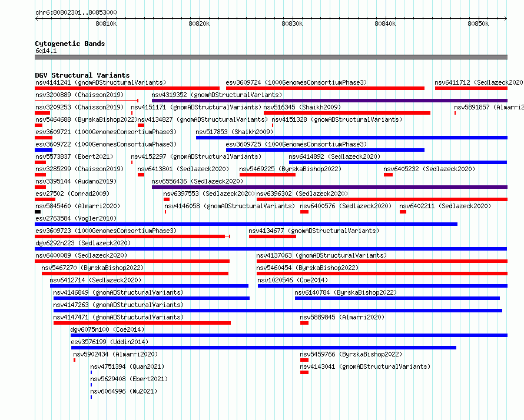Open nsv6064996 Wu2021 variant

point(124,391)
